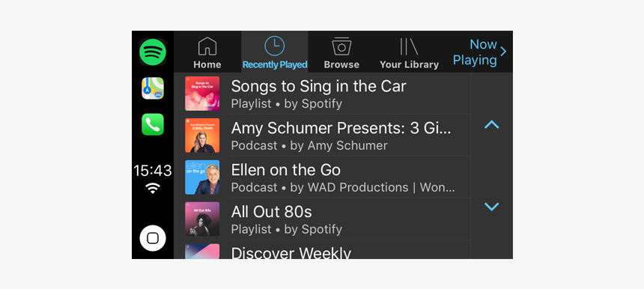Switch to the Browse tab label
The image size is (644, 289).
(x=341, y=65)
